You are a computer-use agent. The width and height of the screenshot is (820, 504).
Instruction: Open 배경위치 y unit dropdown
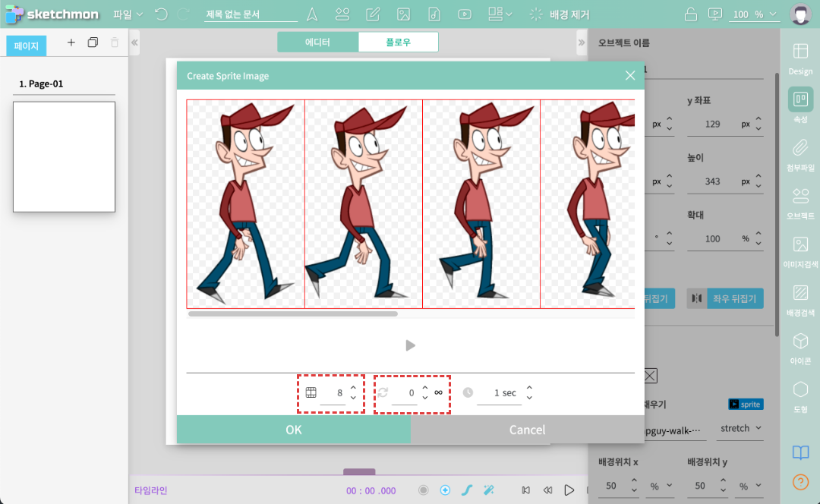click(x=749, y=486)
